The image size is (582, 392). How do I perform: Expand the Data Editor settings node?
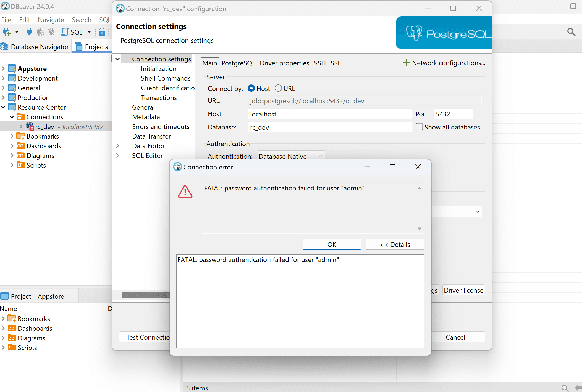(118, 146)
